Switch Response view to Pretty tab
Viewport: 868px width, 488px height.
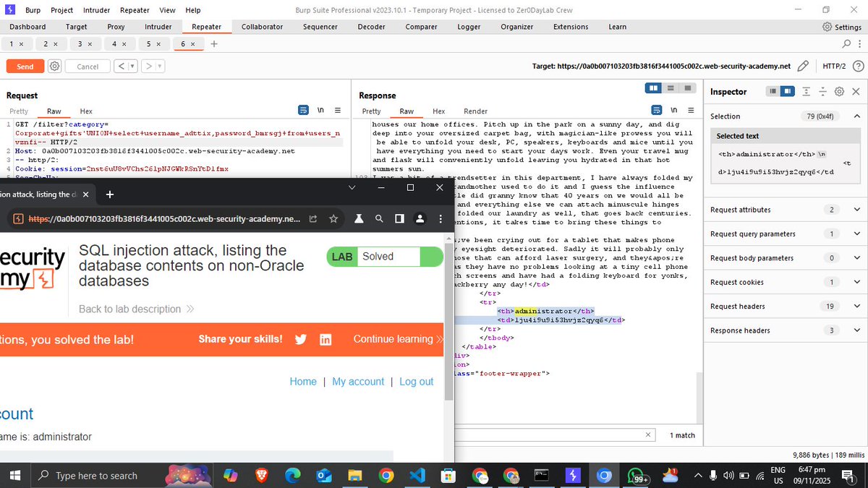tap(371, 111)
